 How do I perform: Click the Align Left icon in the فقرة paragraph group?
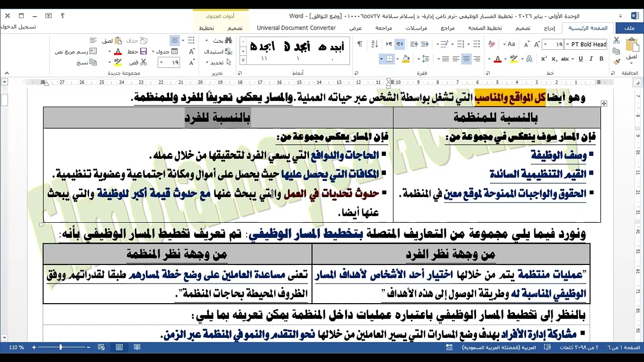click(456, 59)
